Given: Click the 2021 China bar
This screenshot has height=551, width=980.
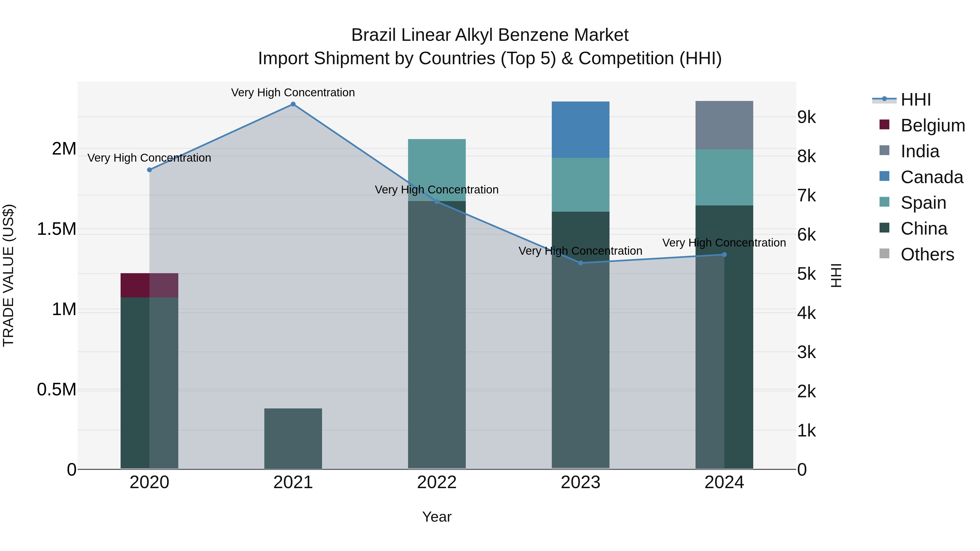Looking at the screenshot, I should click(x=293, y=438).
